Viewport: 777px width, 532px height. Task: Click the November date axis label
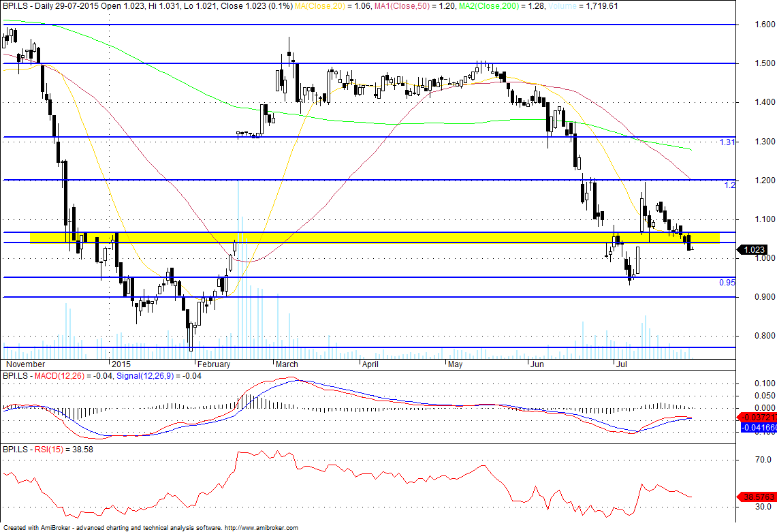[x=25, y=364]
